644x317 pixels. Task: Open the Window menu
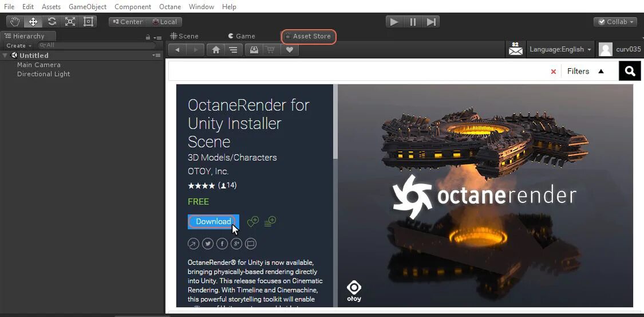tap(202, 6)
